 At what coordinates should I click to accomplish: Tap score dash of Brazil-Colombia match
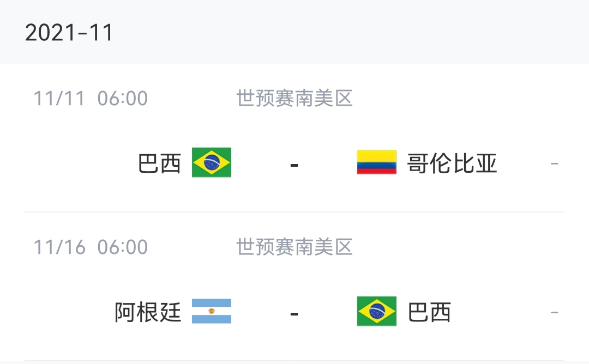tap(294, 165)
